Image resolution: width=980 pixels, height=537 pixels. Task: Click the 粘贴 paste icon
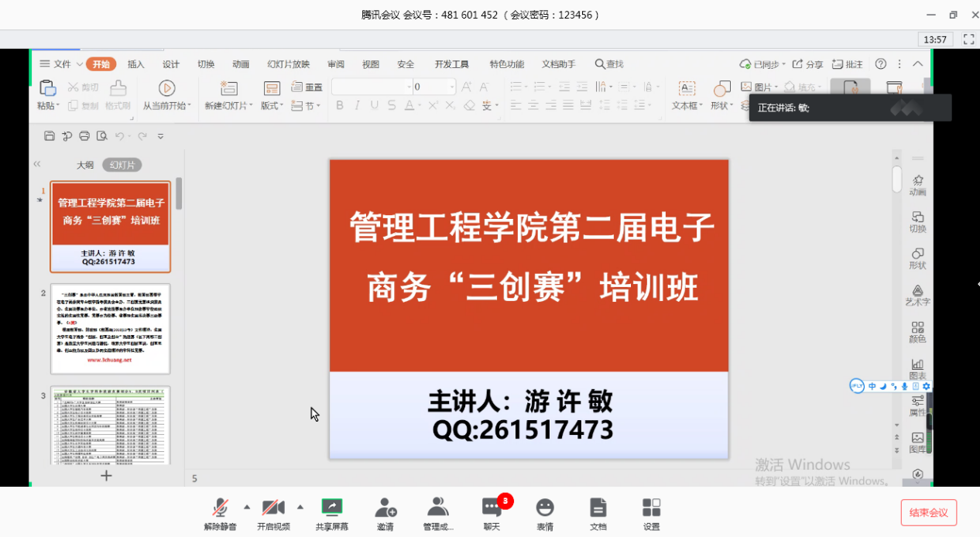47,88
